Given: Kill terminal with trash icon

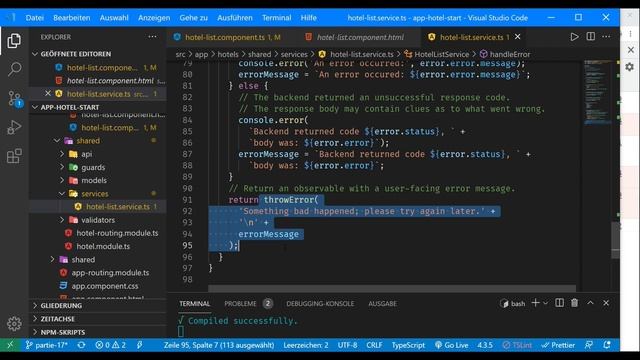Looking at the screenshot, I should point(575,303).
